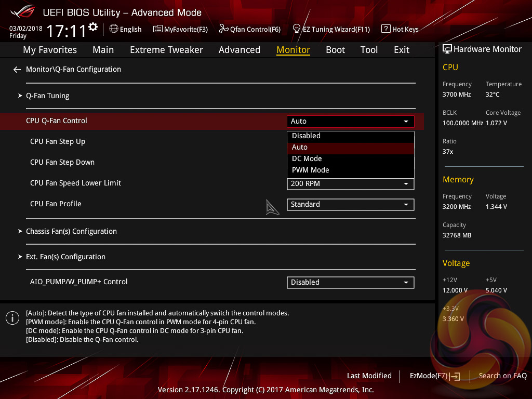The height and width of the screenshot is (399, 532).
Task: Click the globe icon for English language
Action: click(x=113, y=29)
